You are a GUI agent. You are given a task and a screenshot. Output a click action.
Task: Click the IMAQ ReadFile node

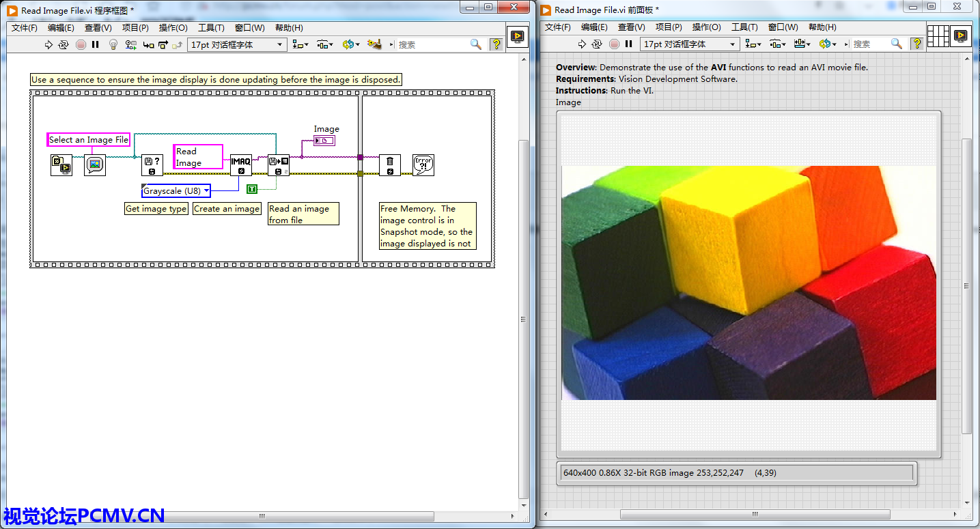click(x=279, y=165)
